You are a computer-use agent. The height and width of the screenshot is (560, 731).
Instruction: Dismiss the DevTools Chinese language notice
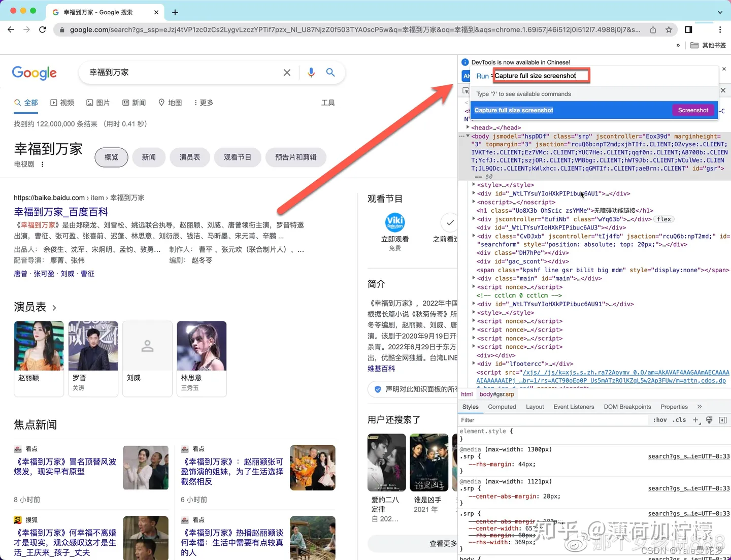coord(724,69)
